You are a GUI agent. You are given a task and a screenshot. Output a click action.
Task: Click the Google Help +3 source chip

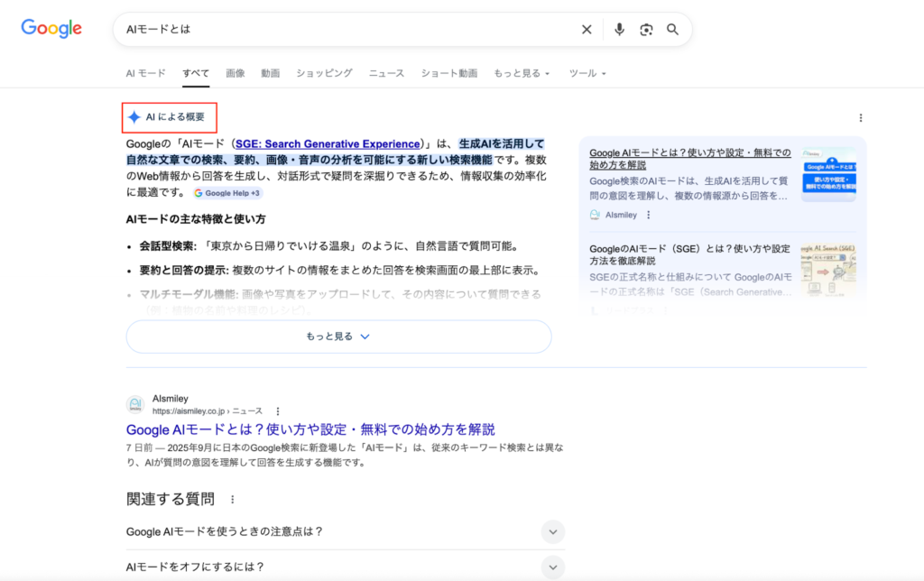227,193
